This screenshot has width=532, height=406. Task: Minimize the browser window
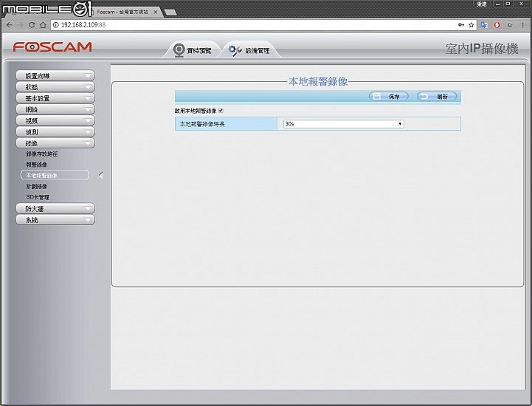[498, 4]
